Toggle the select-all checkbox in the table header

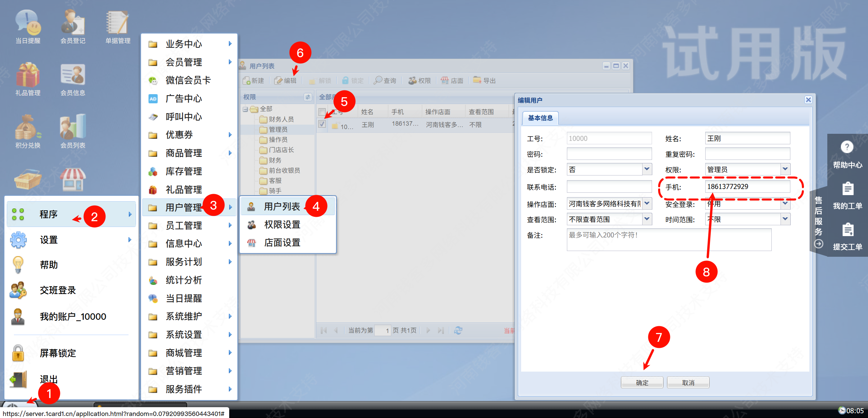pos(322,112)
